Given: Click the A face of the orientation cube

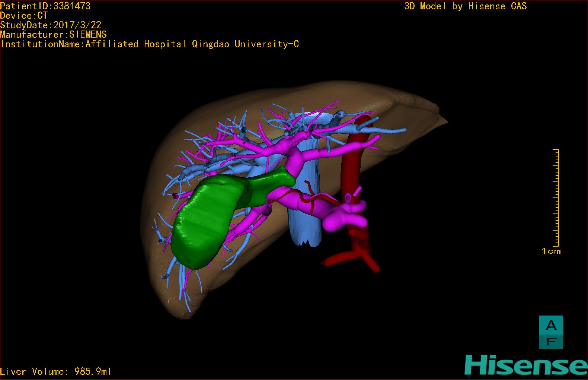Looking at the screenshot, I should (551, 325).
